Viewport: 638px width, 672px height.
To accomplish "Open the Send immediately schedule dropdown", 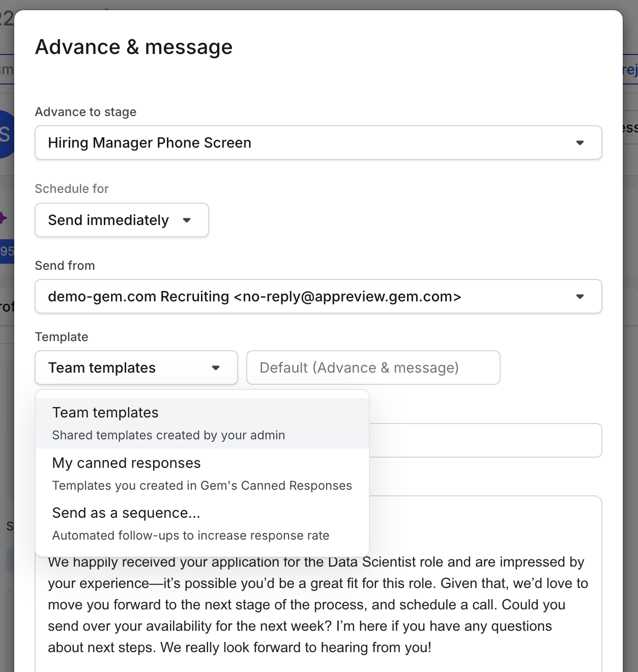I will (122, 220).
